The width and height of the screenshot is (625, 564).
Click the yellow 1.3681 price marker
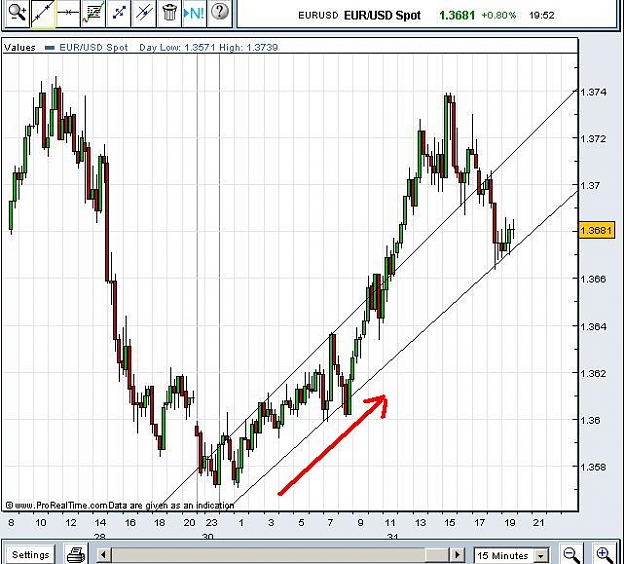click(x=596, y=230)
